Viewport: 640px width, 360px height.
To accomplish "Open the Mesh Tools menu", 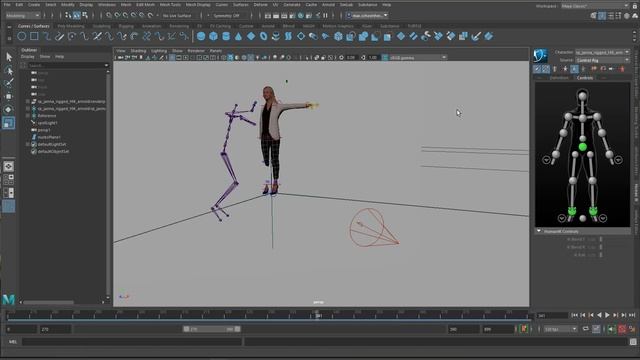I will pyautogui.click(x=170, y=4).
